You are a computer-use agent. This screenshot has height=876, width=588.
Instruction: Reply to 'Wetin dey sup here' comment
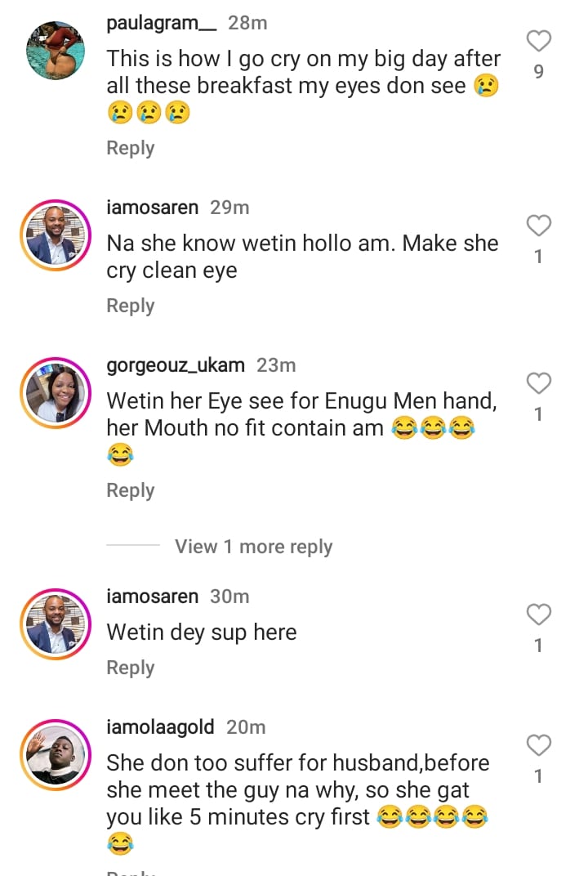tap(131, 668)
